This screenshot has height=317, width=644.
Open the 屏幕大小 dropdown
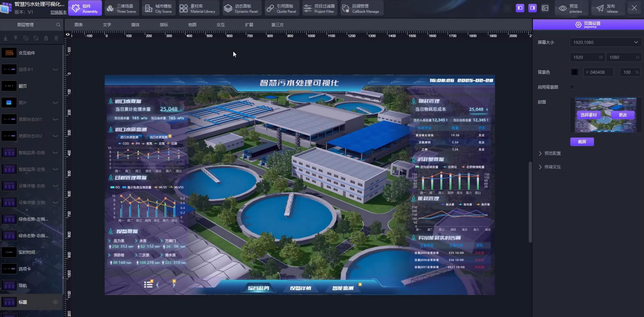pos(605,43)
